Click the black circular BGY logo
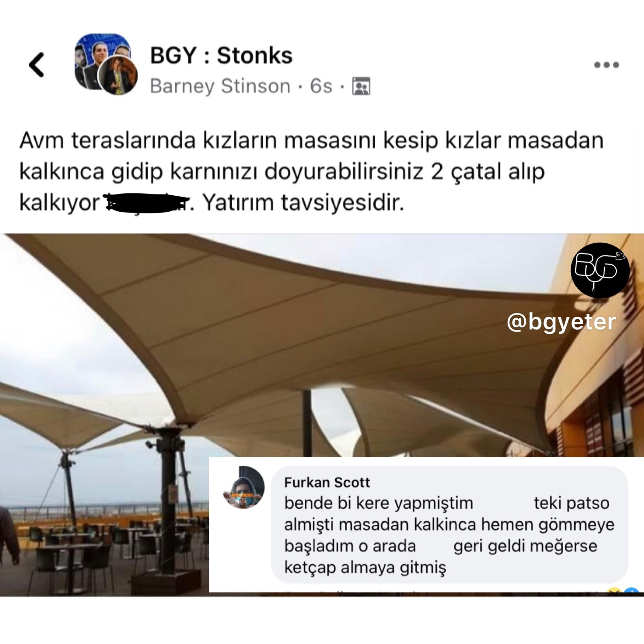 600,270
